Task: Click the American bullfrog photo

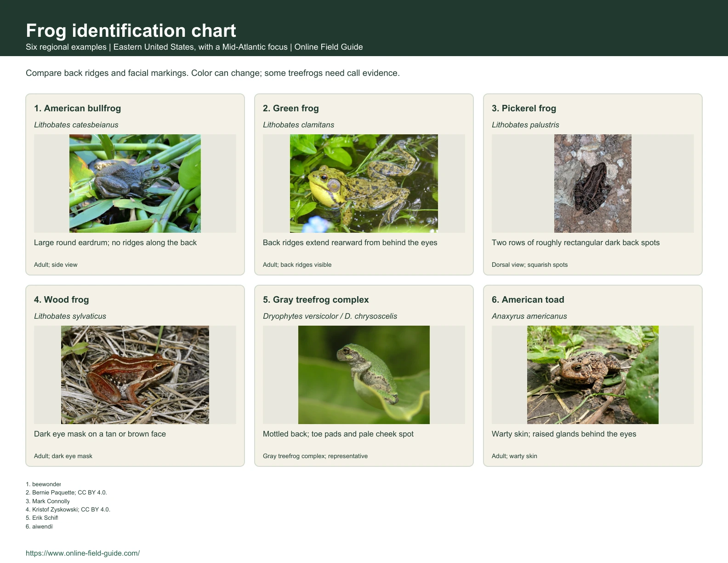Action: coord(135,184)
